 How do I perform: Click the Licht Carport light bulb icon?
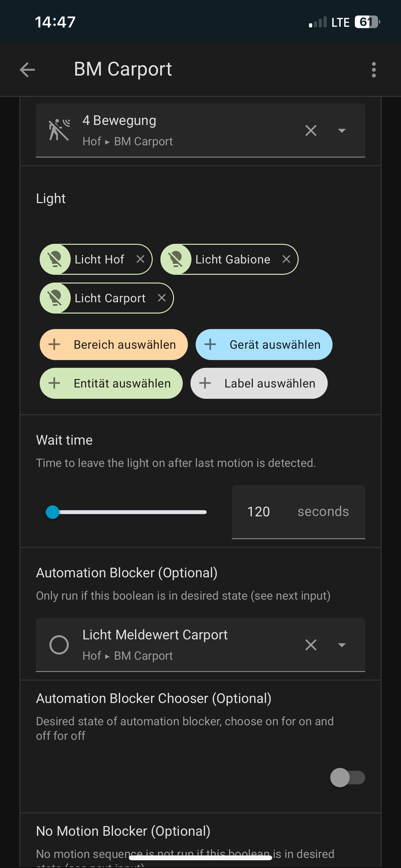[x=55, y=298]
